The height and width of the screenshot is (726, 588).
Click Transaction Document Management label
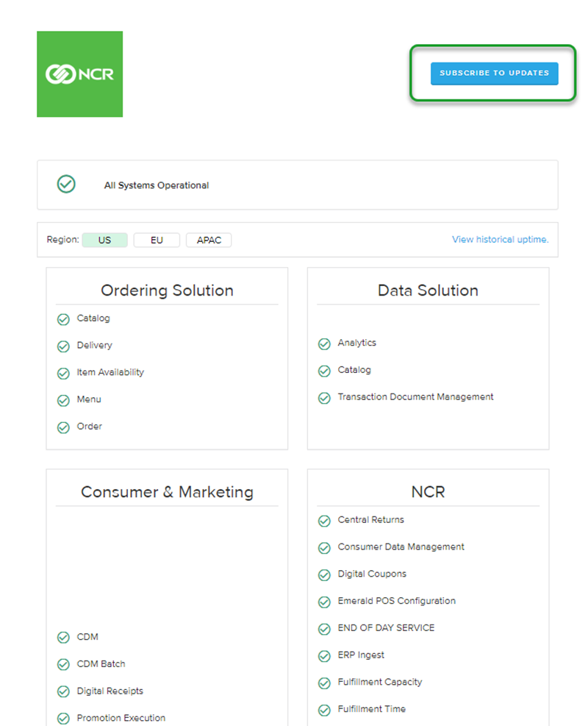(x=415, y=396)
